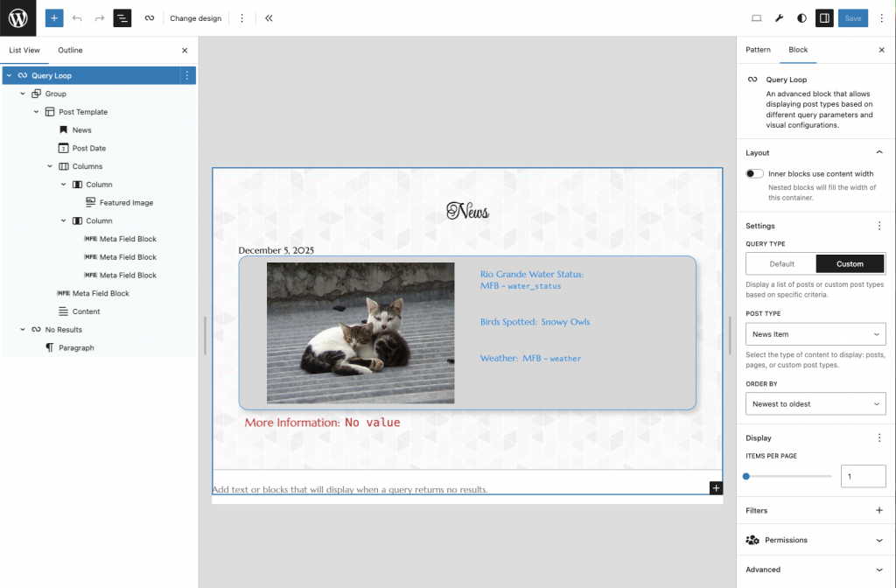896x588 pixels.
Task: Select the Featured Image item in List View
Action: coord(126,202)
